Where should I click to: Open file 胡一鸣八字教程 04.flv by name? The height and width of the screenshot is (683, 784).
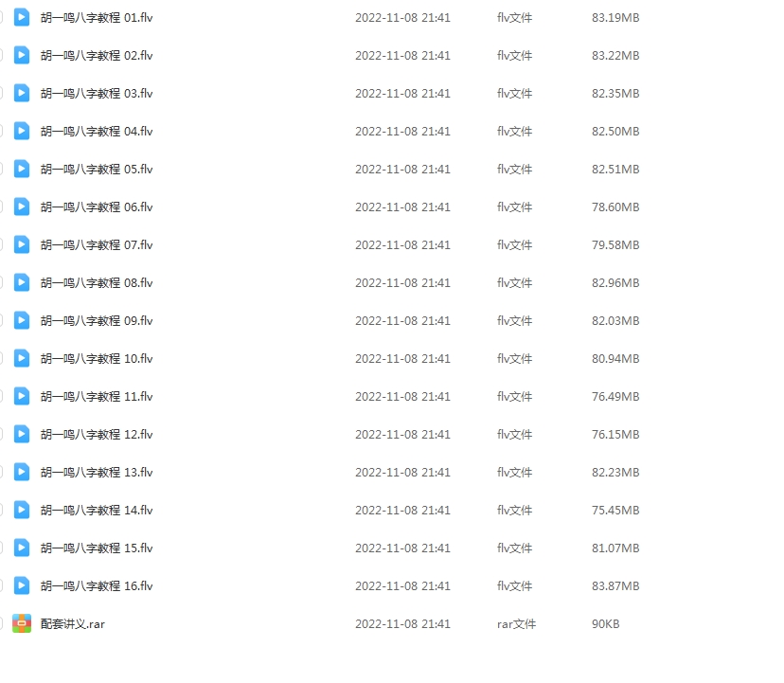tap(97, 131)
